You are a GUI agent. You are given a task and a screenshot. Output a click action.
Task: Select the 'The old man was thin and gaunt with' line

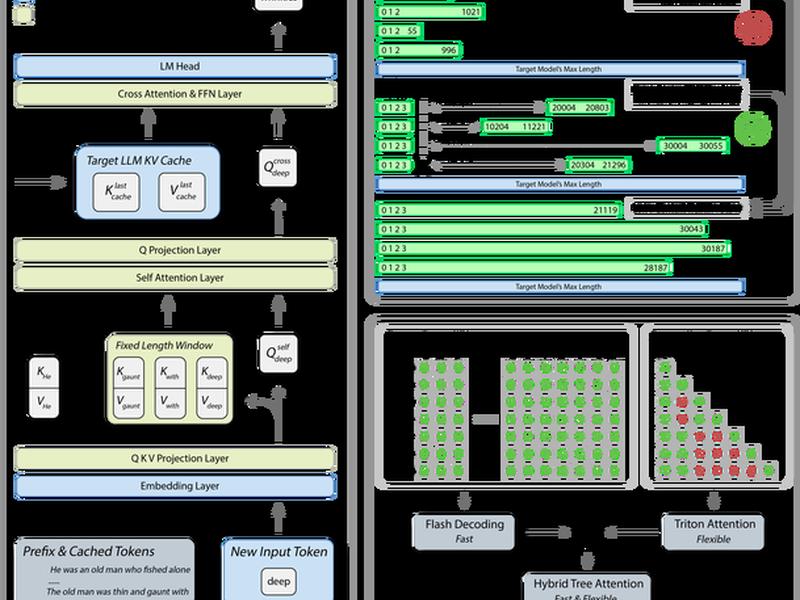tap(117, 591)
